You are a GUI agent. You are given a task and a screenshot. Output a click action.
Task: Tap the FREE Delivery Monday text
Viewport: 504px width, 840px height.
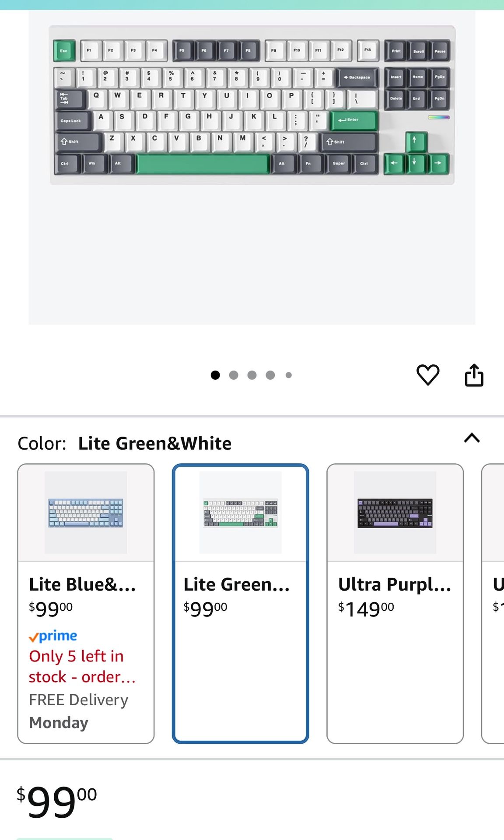(x=79, y=711)
